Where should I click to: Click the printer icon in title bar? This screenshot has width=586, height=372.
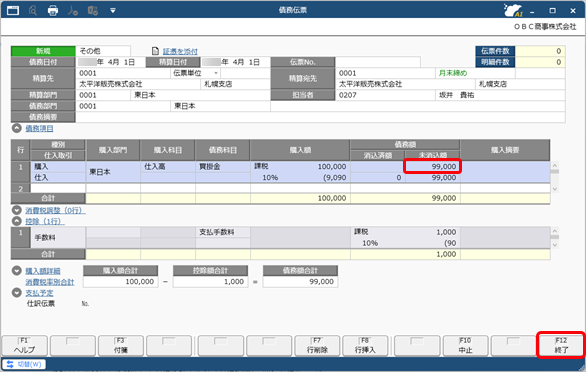pos(53,10)
